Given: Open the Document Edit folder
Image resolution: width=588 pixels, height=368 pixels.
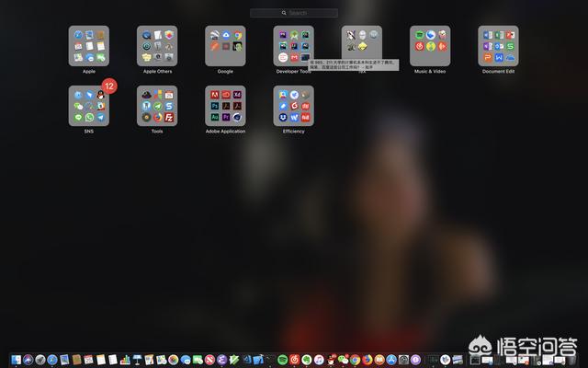Looking at the screenshot, I should tap(498, 46).
